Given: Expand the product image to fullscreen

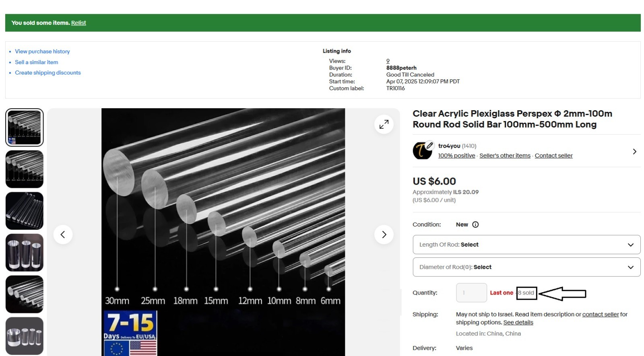Looking at the screenshot, I should 384,124.
